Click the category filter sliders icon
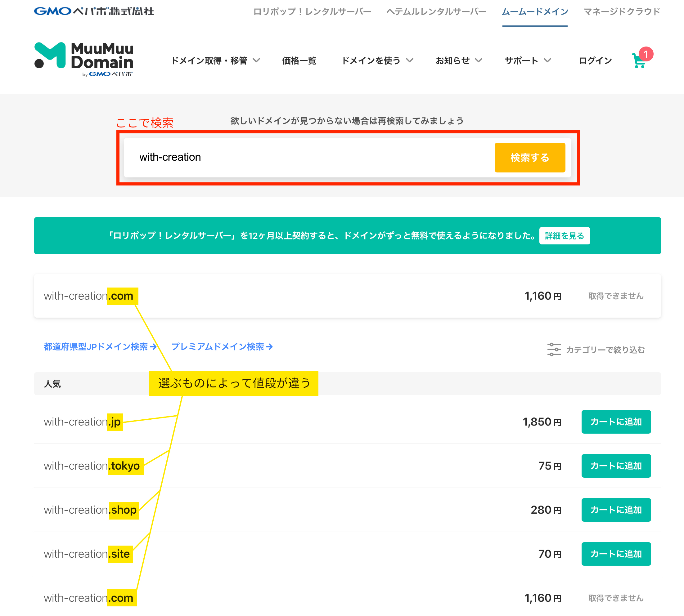 coord(554,349)
